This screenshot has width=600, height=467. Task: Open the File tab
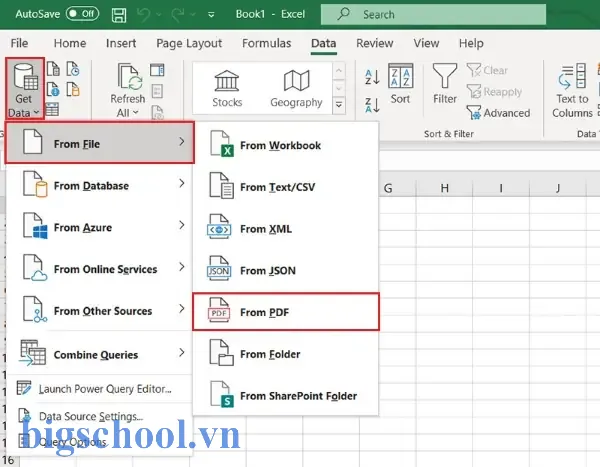click(x=19, y=43)
